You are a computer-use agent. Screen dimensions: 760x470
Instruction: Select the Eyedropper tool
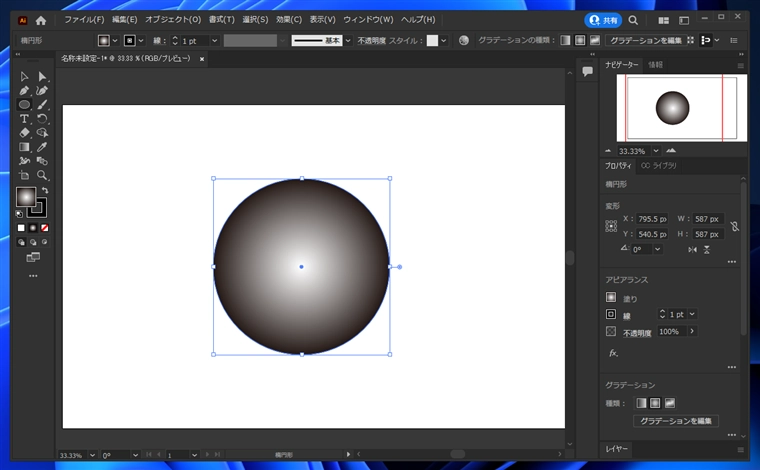coord(42,147)
